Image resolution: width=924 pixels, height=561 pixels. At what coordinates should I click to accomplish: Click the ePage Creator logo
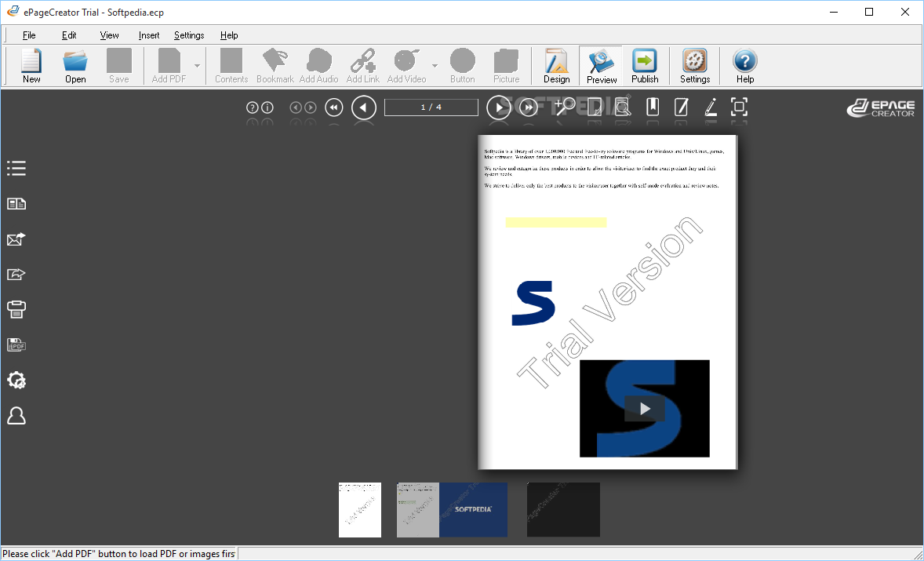[x=880, y=107]
